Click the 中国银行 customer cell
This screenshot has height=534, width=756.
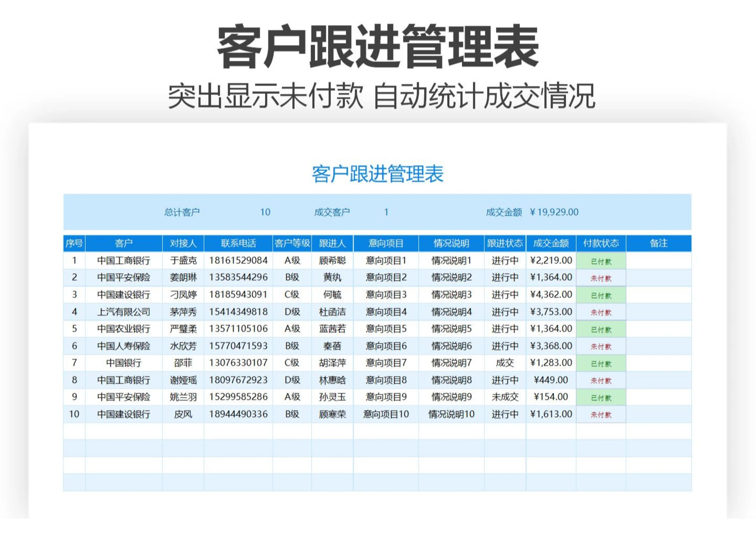point(124,363)
